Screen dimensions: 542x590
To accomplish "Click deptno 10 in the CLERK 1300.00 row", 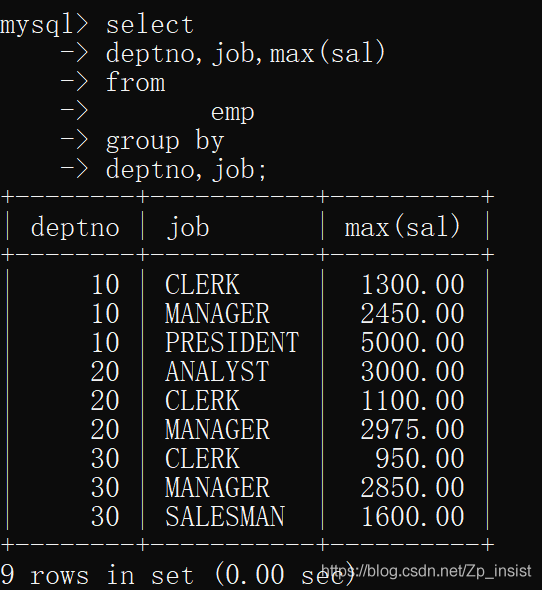I will coord(105,284).
